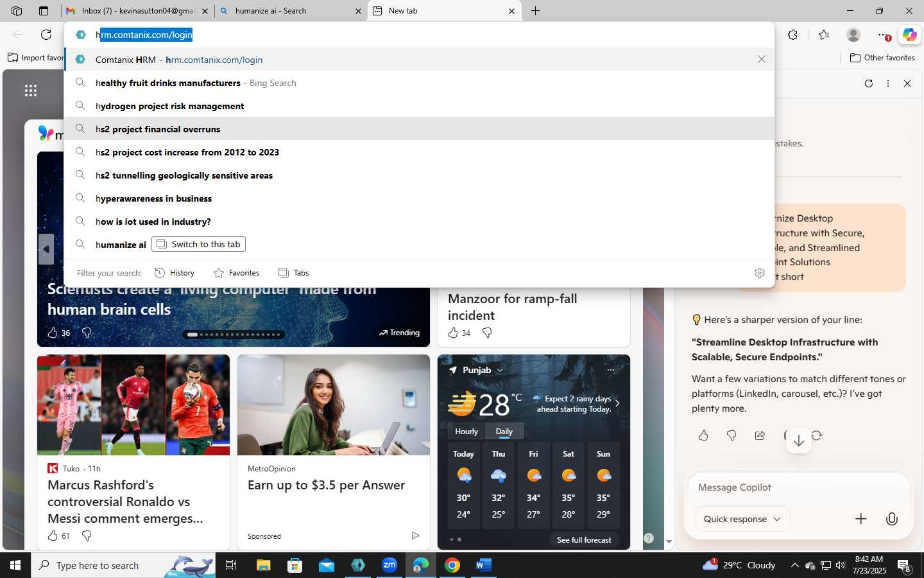Share the Copilot response
Image resolution: width=924 pixels, height=578 pixels.
[760, 435]
